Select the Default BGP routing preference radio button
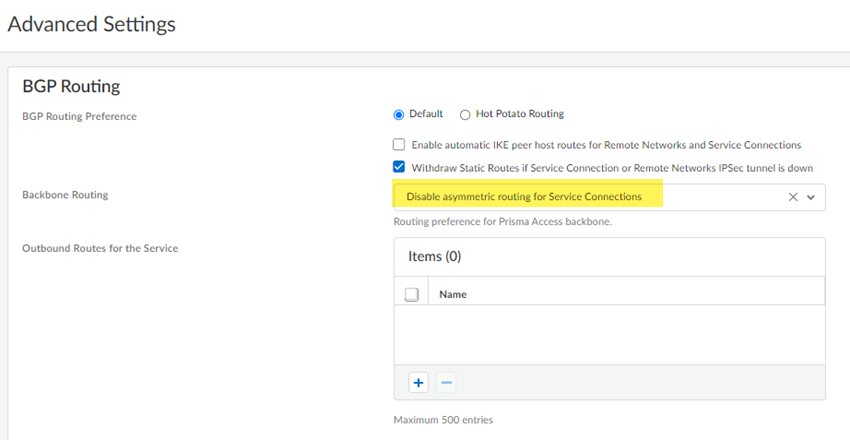 (399, 114)
